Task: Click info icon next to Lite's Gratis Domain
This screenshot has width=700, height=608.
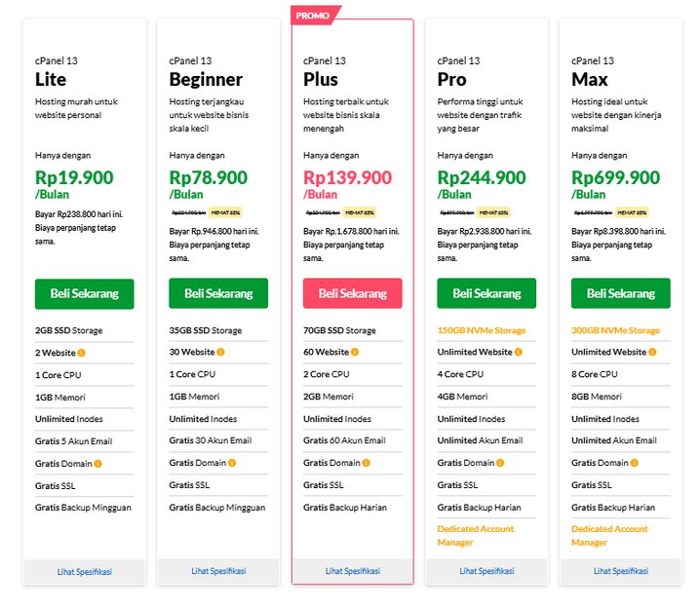Action: 98,463
